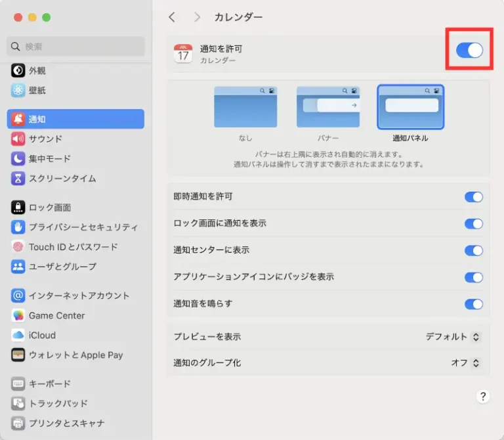Open the スクリーンタイム hourglass icon
The width and height of the screenshot is (504, 440).
[x=18, y=179]
